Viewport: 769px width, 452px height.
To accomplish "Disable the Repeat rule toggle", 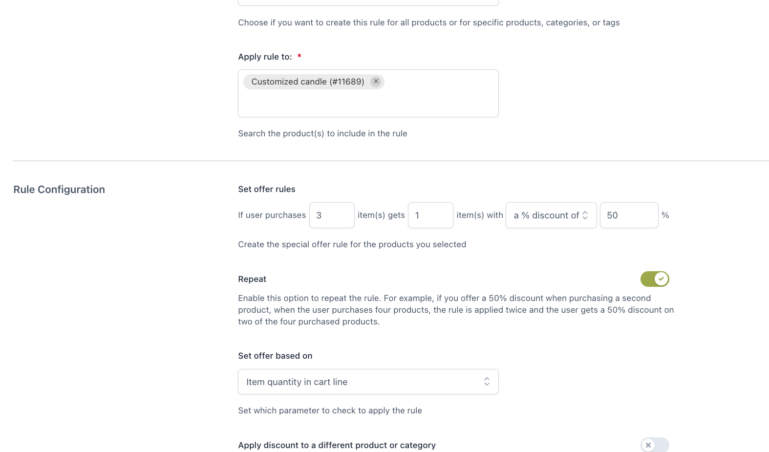I will coord(655,279).
